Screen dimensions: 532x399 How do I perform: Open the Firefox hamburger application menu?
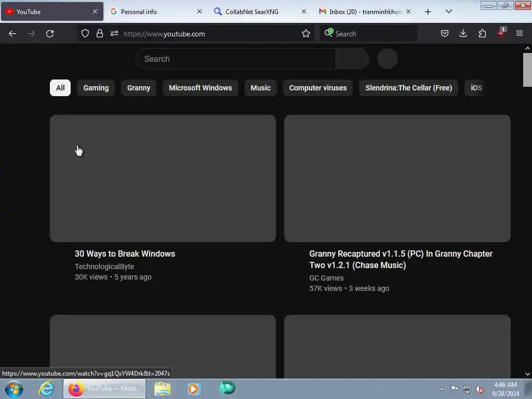[x=520, y=33]
